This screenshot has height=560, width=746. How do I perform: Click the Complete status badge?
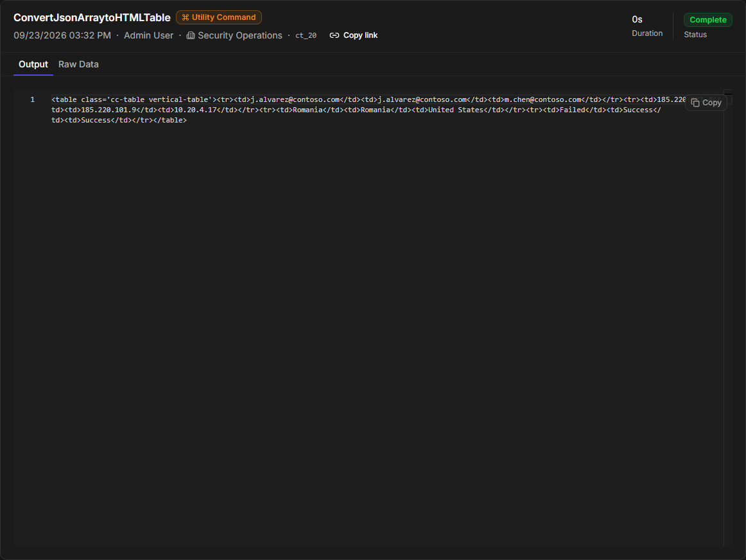coord(707,19)
